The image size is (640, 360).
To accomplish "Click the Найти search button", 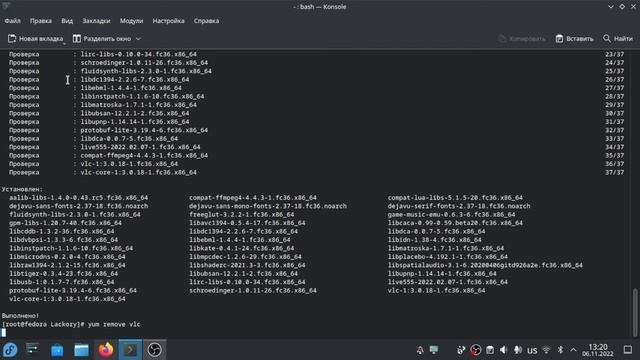I will tap(618, 39).
